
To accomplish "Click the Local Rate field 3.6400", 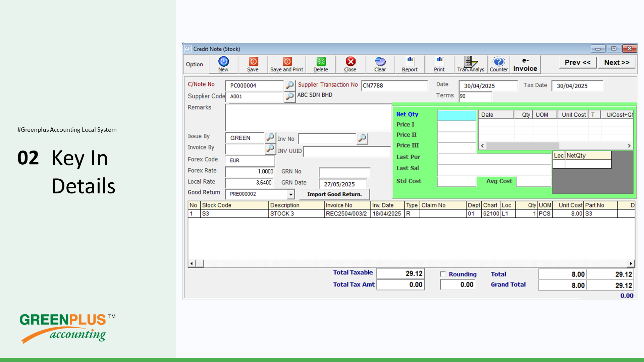I will coord(249,183).
